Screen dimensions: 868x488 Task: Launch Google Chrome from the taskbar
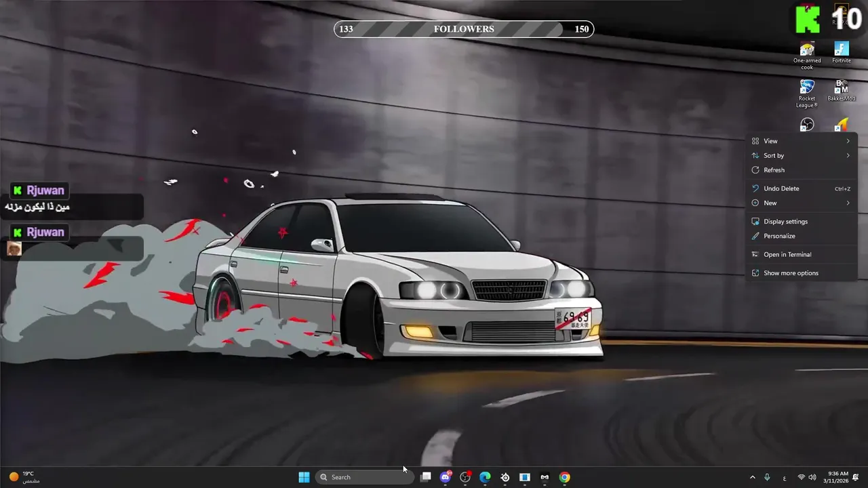[564, 477]
